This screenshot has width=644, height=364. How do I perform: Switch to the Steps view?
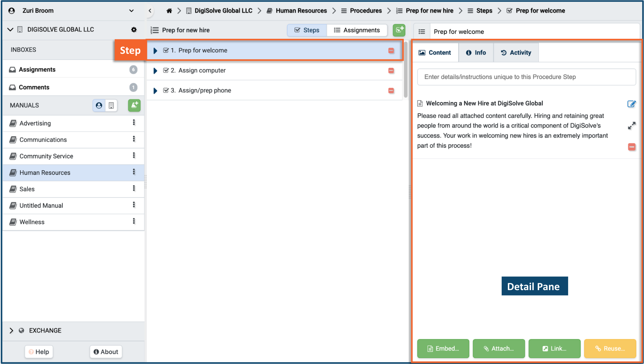click(x=307, y=30)
